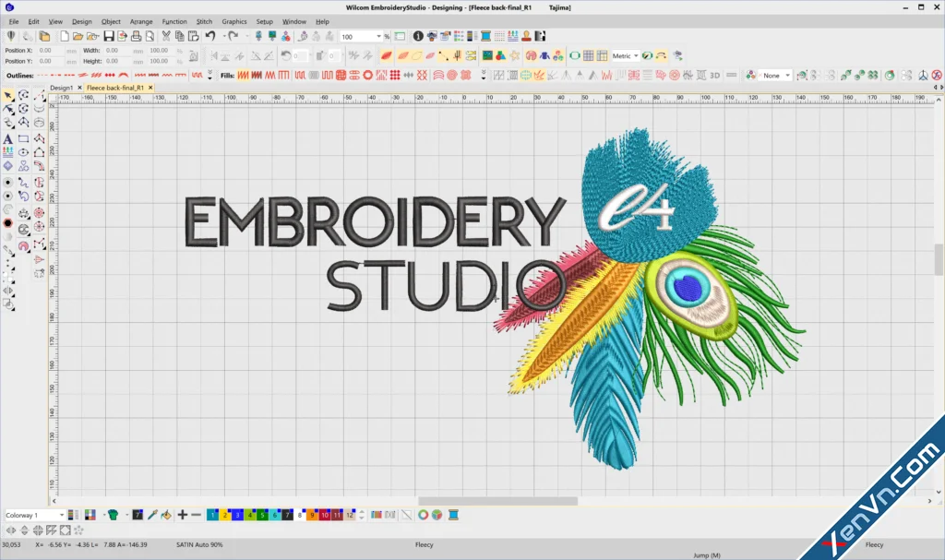
Task: Select the Rectangle shape tool
Action: 23,139
